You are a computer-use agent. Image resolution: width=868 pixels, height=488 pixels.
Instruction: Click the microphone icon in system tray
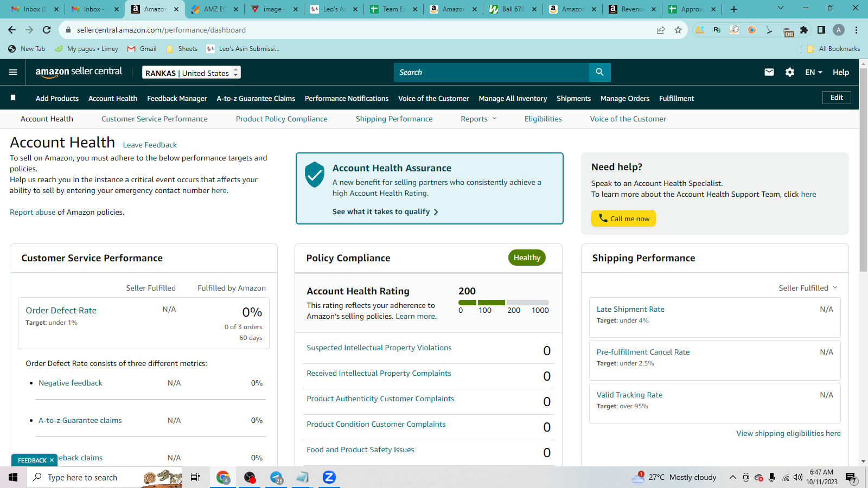pyautogui.click(x=771, y=477)
